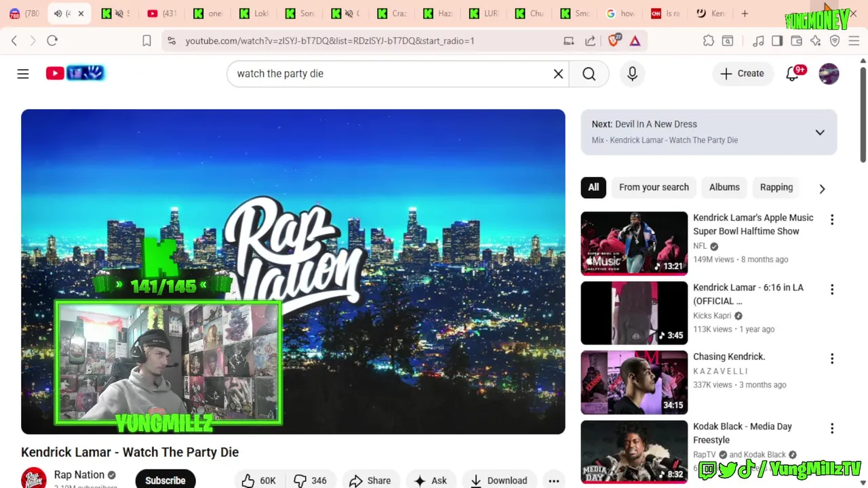The image size is (868, 488).
Task: Switch to the first (780 browser tab
Action: (24, 14)
